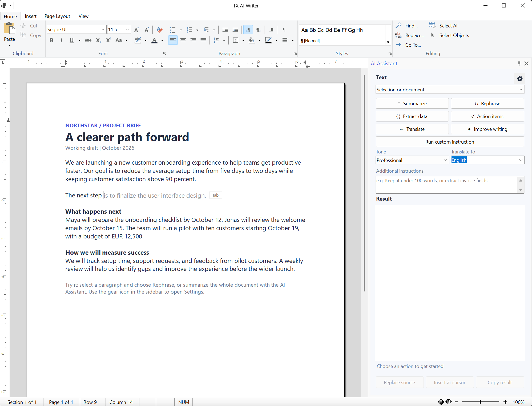
Task: Increase indent of the paragraph
Action: pos(235,30)
